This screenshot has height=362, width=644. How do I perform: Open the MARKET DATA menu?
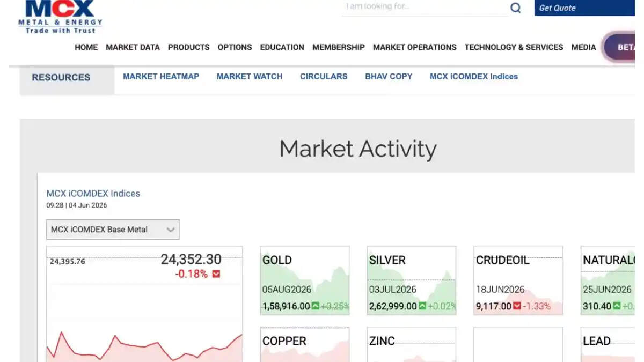[133, 47]
